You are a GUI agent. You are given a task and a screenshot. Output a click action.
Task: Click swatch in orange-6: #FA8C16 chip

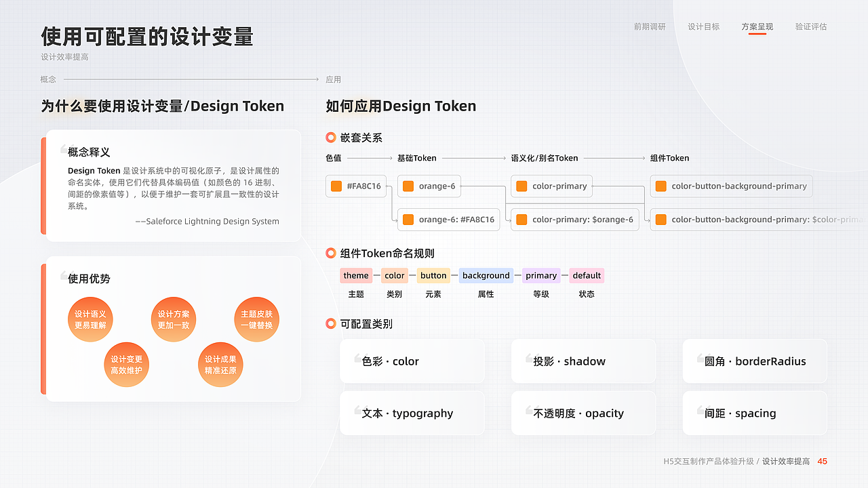[x=408, y=219]
